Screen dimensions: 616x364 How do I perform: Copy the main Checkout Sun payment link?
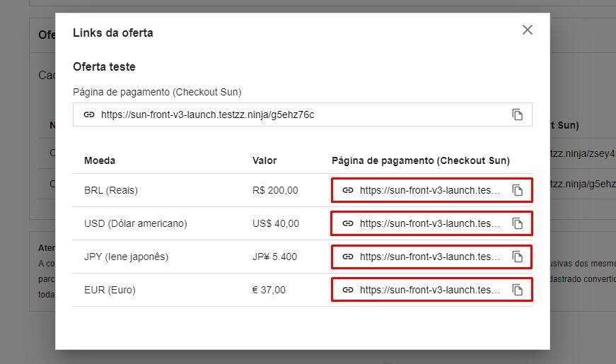tap(517, 115)
